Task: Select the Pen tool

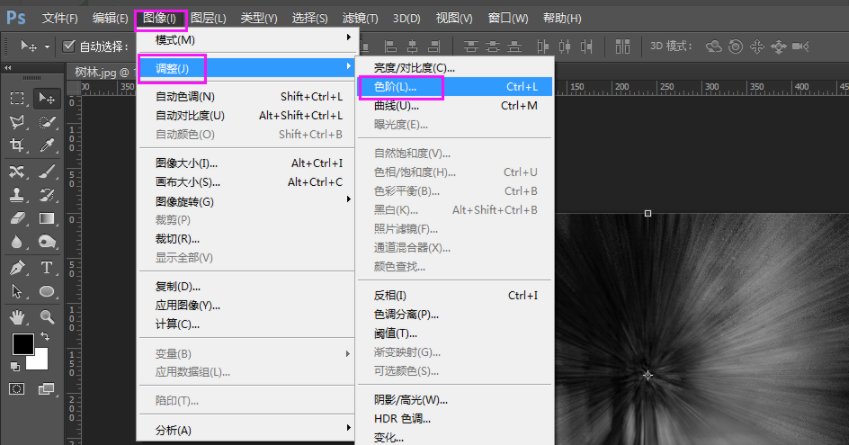Action: tap(17, 268)
